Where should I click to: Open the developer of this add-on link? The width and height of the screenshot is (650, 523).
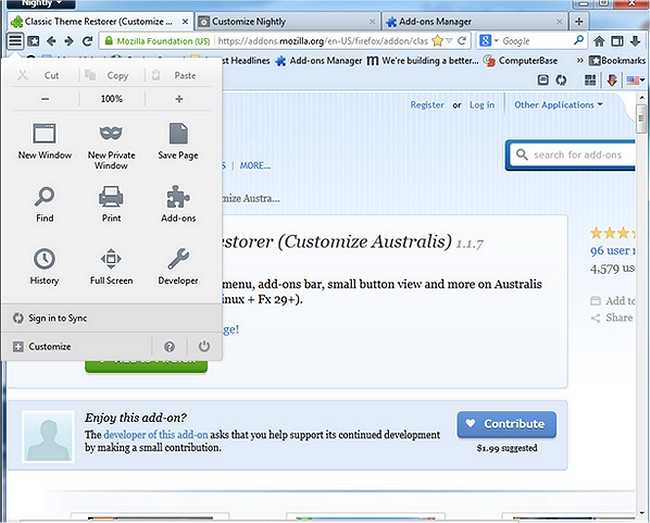155,435
